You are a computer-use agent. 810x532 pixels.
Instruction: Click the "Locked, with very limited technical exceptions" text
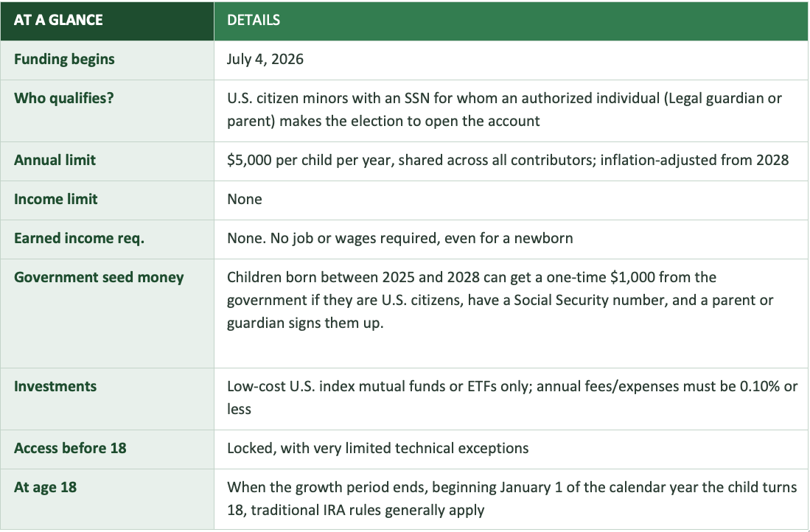(x=377, y=447)
